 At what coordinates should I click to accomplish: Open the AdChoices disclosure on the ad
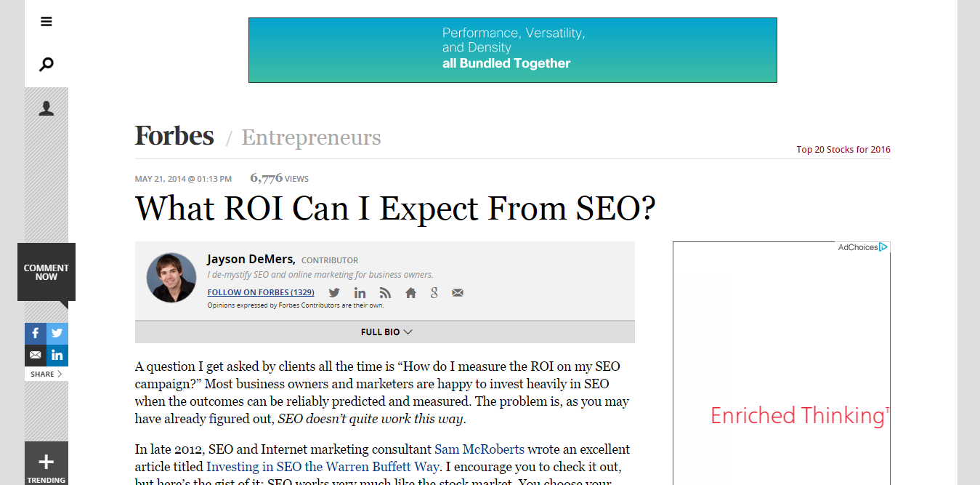tap(863, 247)
